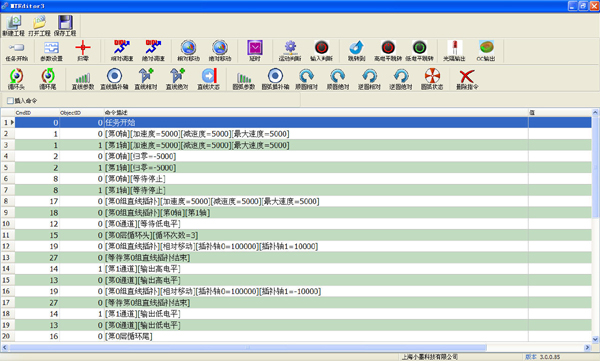The height and width of the screenshot is (361, 600).
Task: Click the vertical scrollbar down arrow
Action: tap(595, 339)
